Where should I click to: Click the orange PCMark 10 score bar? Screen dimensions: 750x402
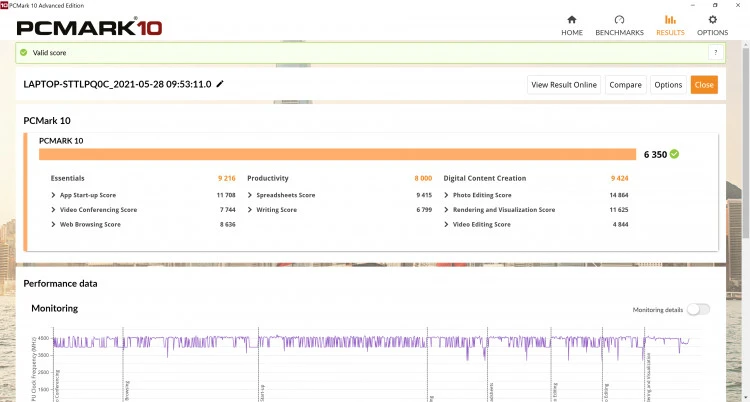[x=337, y=154]
